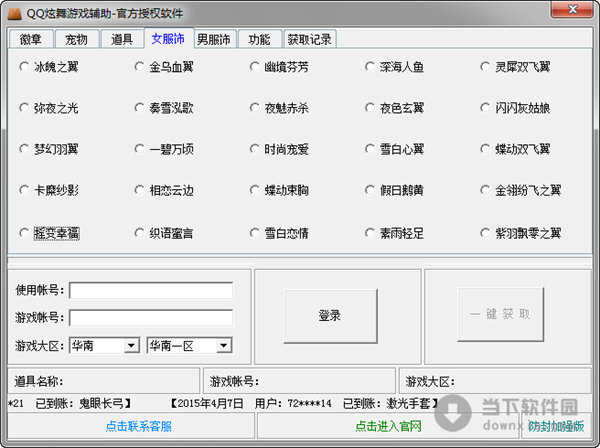Click the 已到账：激光手套 ticker text
The height and width of the screenshot is (448, 600).
click(x=391, y=403)
